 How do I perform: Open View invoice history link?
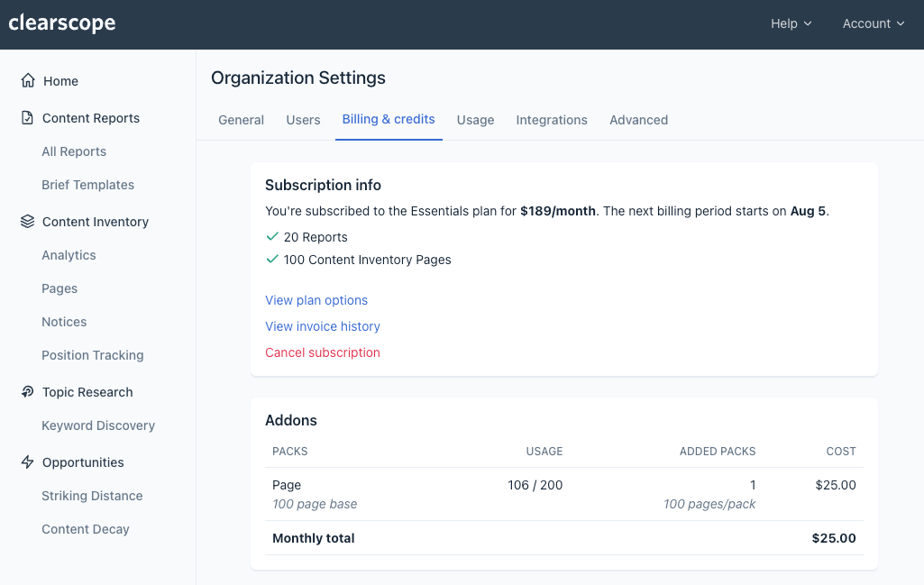click(x=323, y=326)
